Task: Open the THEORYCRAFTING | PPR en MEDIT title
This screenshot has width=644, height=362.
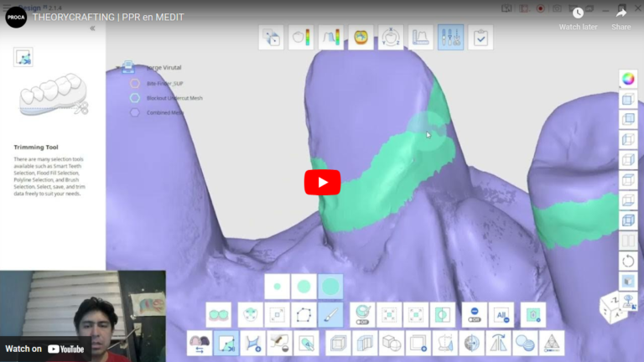Action: (108, 18)
